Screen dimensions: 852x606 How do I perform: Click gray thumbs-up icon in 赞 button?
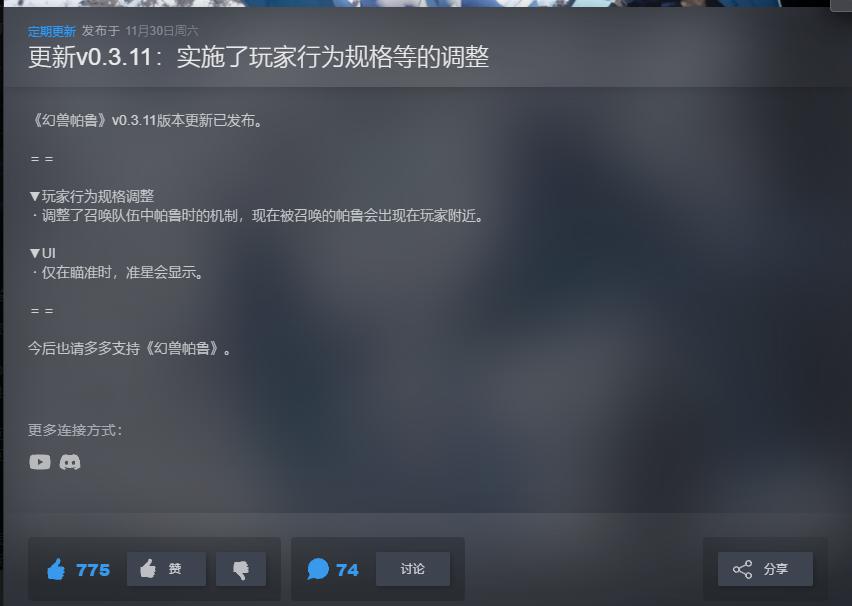(148, 568)
